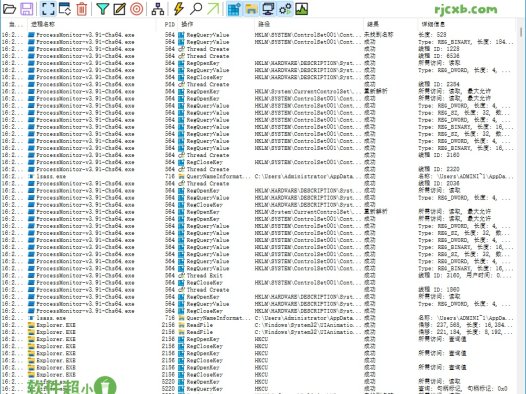Viewport: 526px width, 394px height.
Task: Click the Thread Create icon in row with 线程 ID: 2036
Action: [x=181, y=183]
